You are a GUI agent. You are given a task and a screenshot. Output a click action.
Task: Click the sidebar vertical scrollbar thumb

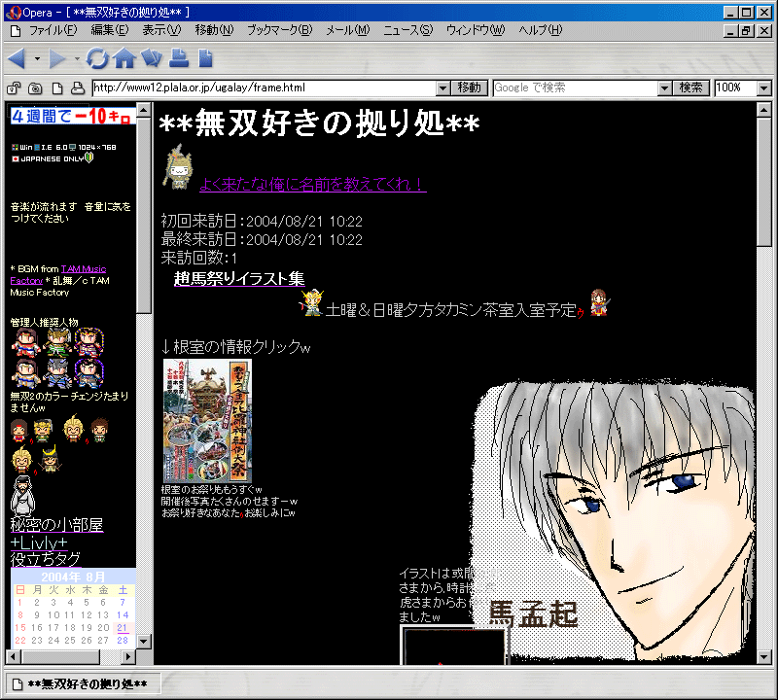tap(143, 215)
